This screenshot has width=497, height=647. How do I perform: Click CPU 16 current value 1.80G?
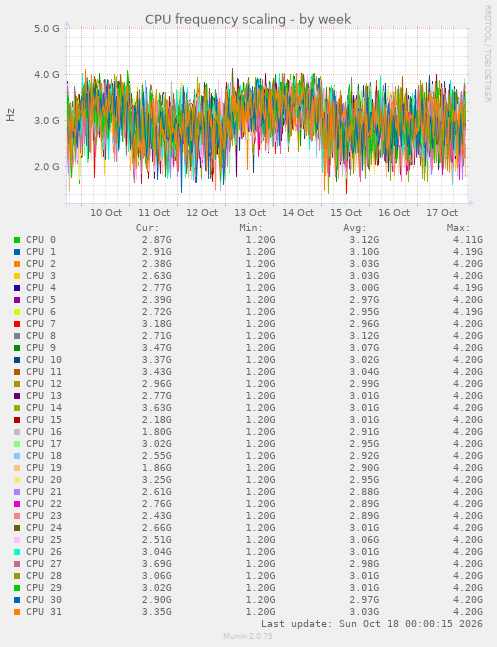point(157,432)
